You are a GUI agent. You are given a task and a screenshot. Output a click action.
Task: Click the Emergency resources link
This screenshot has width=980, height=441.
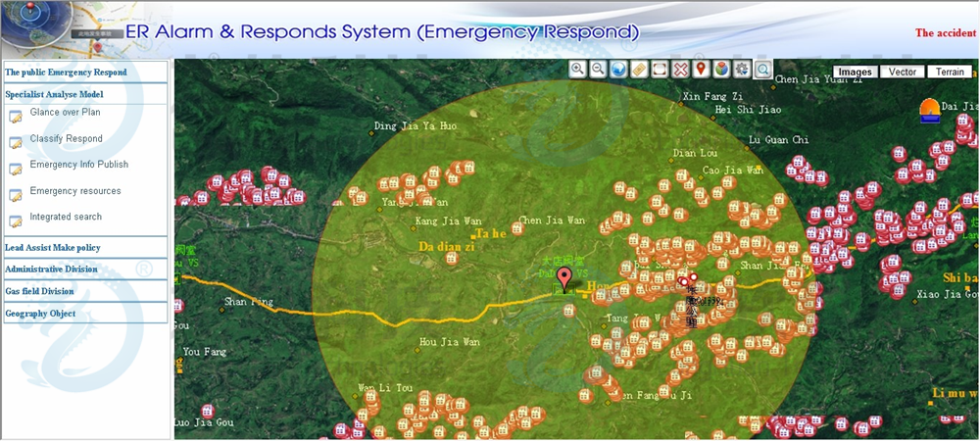click(x=75, y=191)
